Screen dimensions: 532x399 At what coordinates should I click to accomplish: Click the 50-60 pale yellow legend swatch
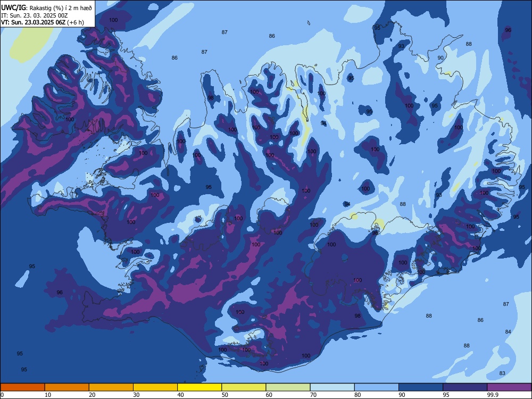(x=244, y=387)
